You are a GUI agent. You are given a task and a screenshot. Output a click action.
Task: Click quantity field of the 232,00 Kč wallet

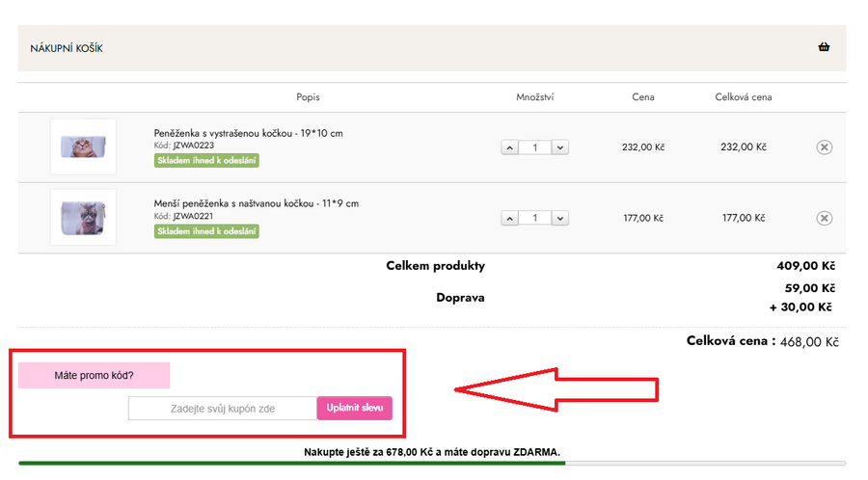coord(534,147)
